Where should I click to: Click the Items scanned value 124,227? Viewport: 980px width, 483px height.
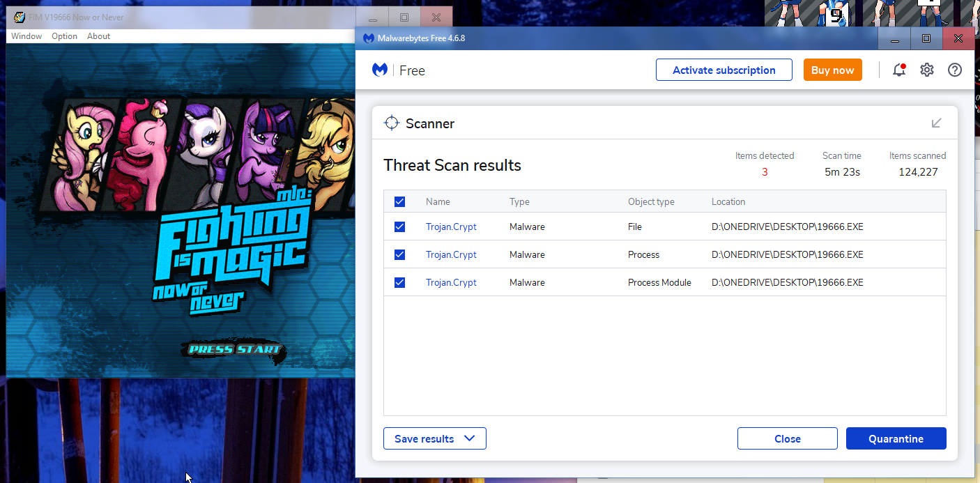(918, 171)
